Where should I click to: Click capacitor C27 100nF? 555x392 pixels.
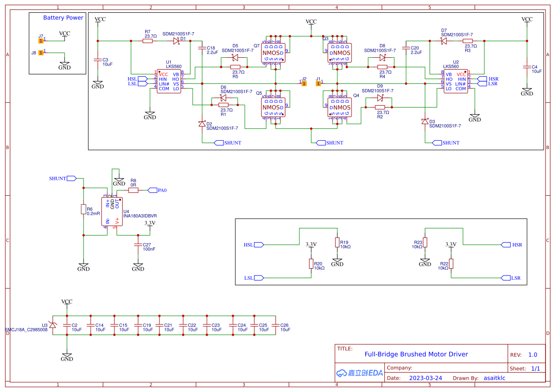(x=138, y=246)
